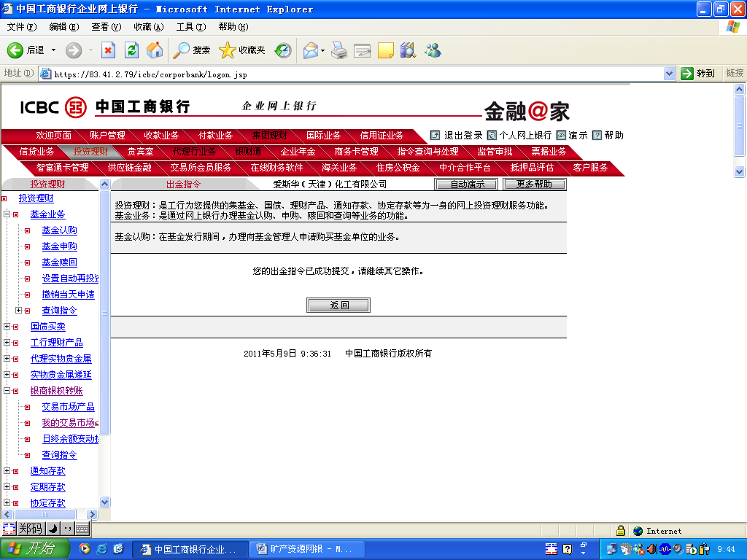Click the 转到 Go button

(699, 74)
